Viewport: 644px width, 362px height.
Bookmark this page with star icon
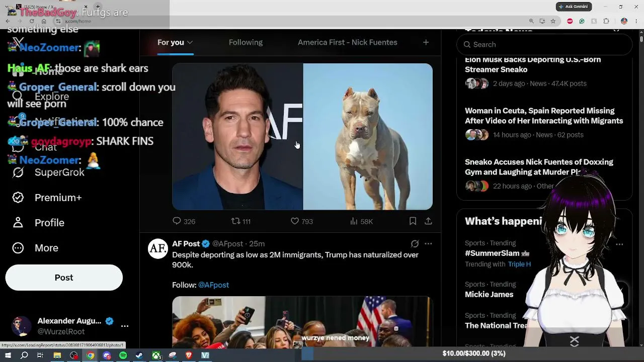click(x=553, y=21)
